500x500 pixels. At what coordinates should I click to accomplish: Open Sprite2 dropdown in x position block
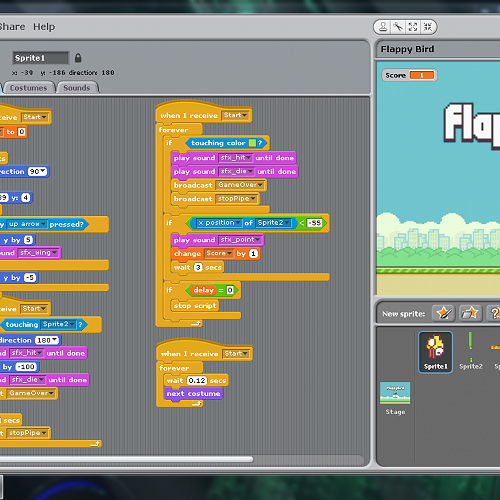273,223
